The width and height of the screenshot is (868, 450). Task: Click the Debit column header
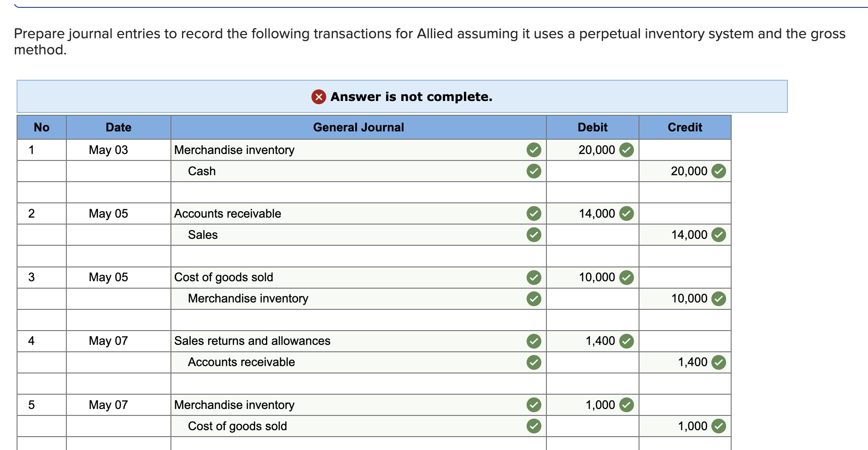pos(592,127)
